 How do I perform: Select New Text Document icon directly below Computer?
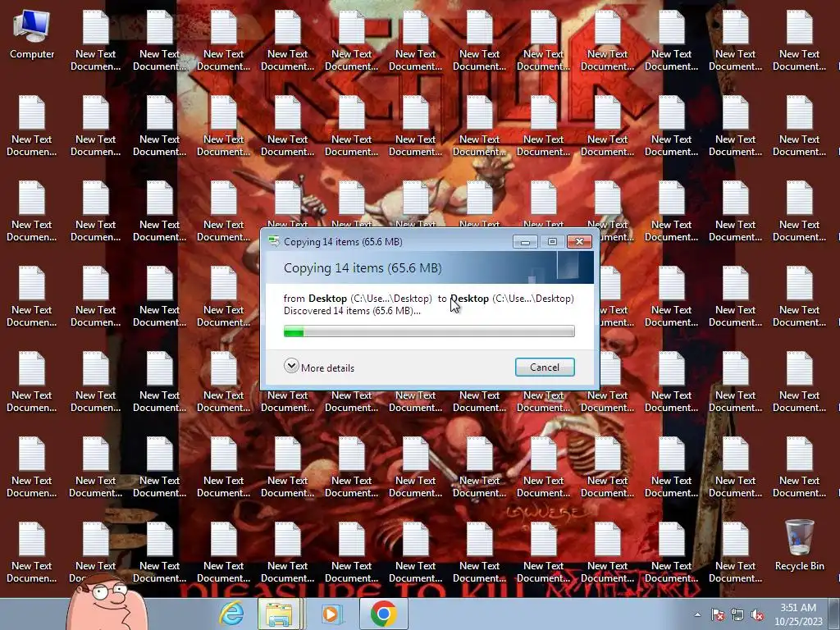[32, 126]
